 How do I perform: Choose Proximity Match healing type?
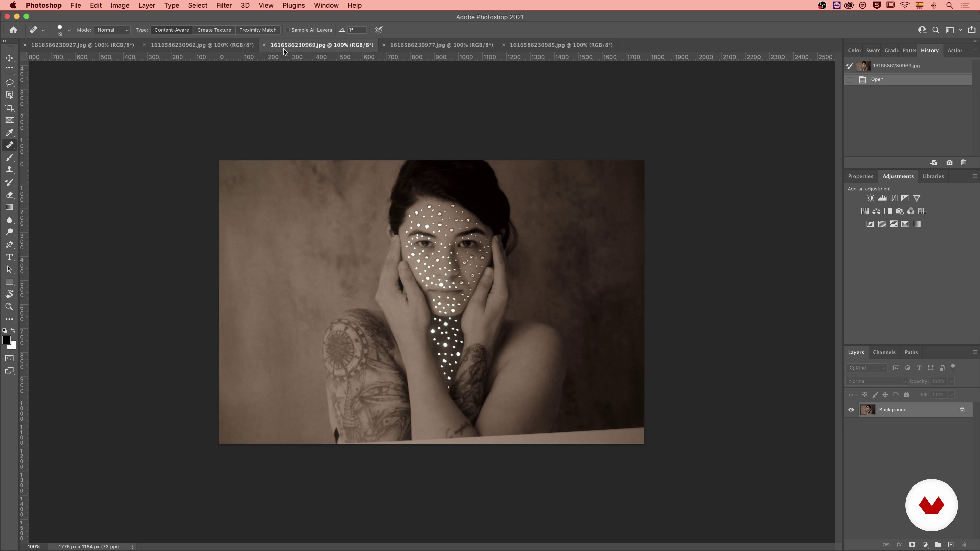(258, 30)
